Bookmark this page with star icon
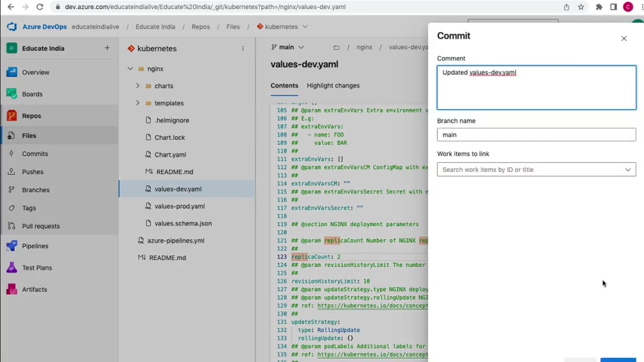Image resolution: width=644 pixels, height=362 pixels. pos(581,7)
